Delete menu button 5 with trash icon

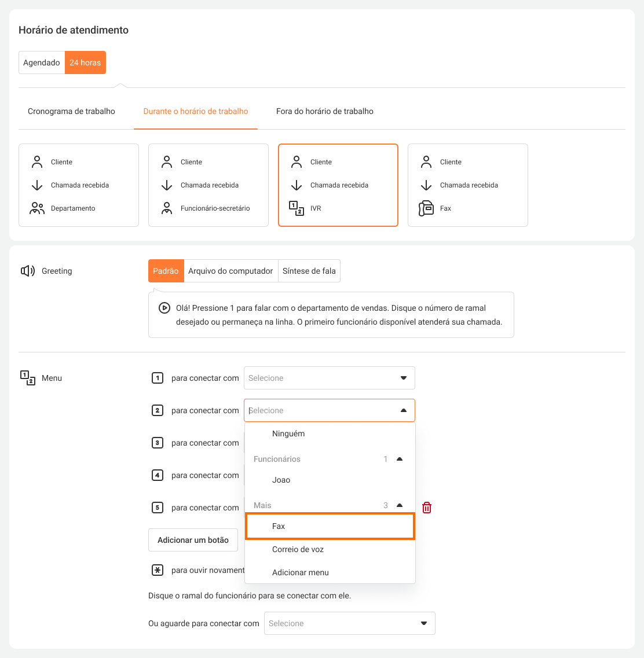[427, 508]
